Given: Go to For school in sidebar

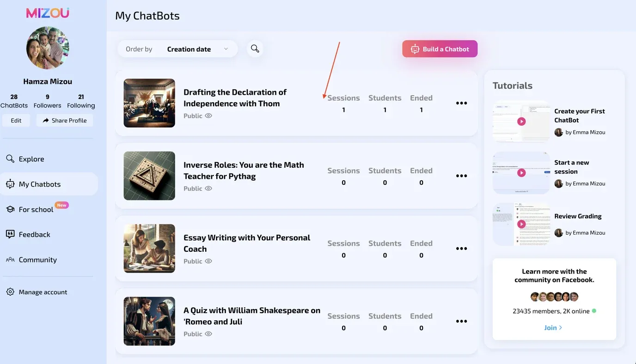Looking at the screenshot, I should pos(36,209).
